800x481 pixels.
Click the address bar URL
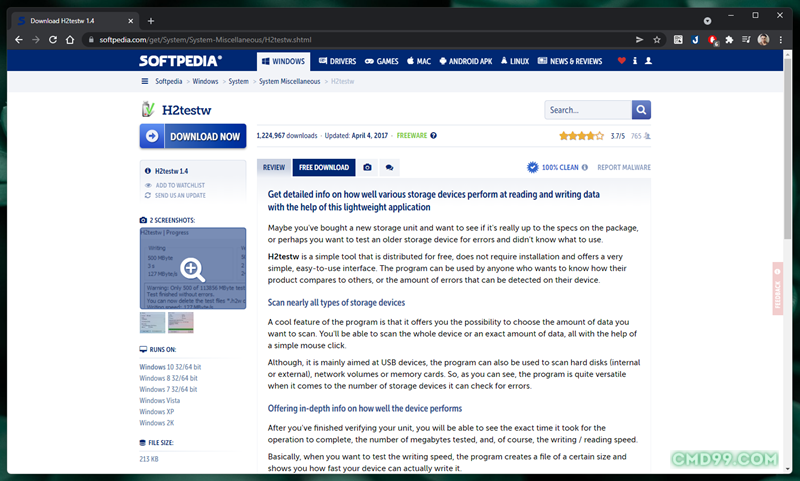pos(205,40)
